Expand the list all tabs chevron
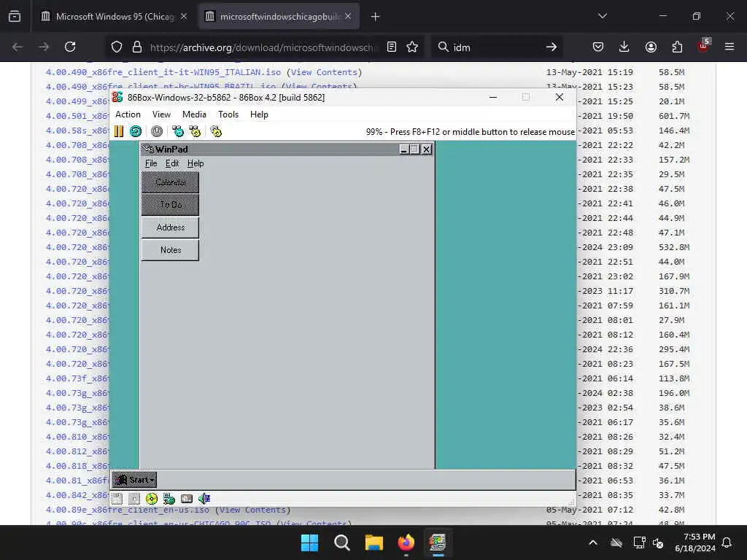Viewport: 747px width, 560px height. click(x=603, y=16)
